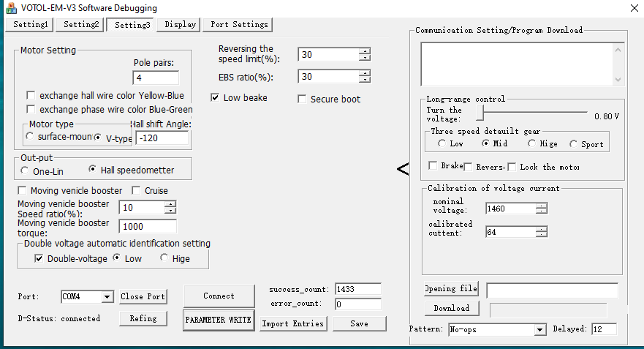Increase the moving vehicle booster speed ratio

point(170,205)
